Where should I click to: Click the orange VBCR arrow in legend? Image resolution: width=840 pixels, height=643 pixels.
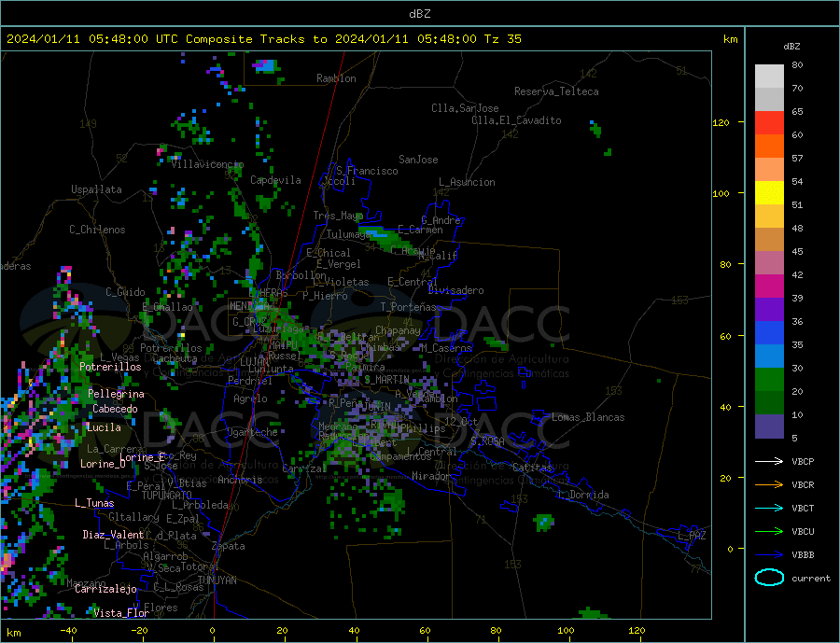coord(769,485)
